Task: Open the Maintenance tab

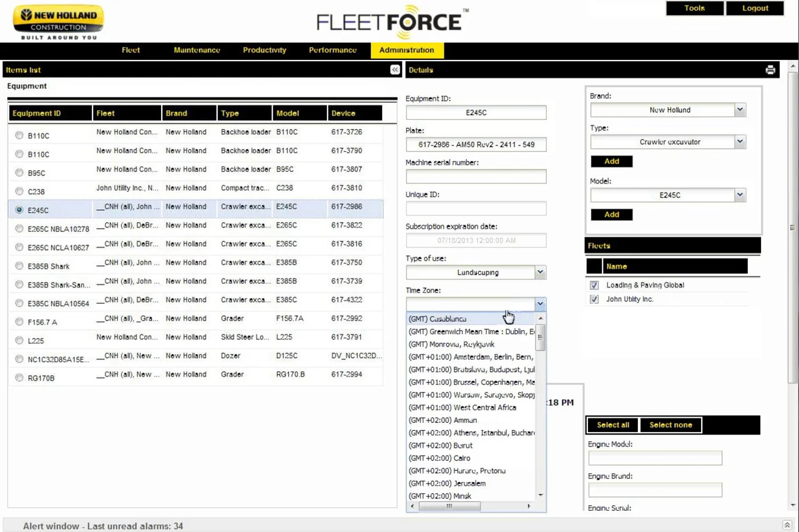Action: point(197,50)
